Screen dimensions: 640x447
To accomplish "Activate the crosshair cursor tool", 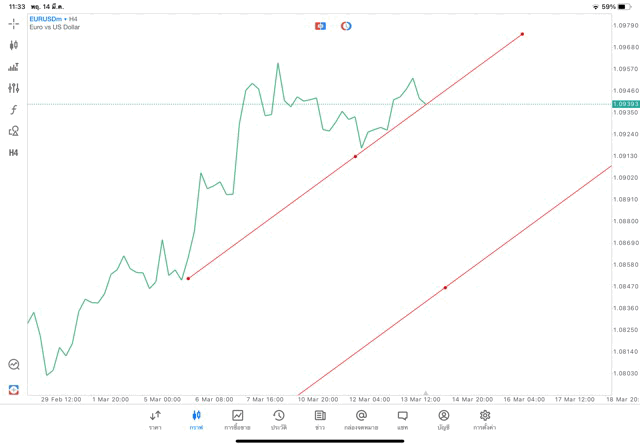I will click(x=13, y=23).
